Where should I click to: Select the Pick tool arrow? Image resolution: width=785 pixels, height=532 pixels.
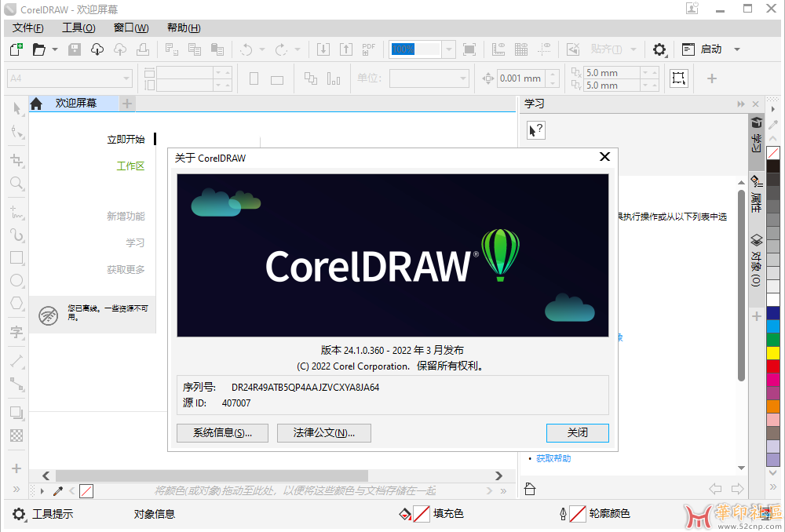16,108
